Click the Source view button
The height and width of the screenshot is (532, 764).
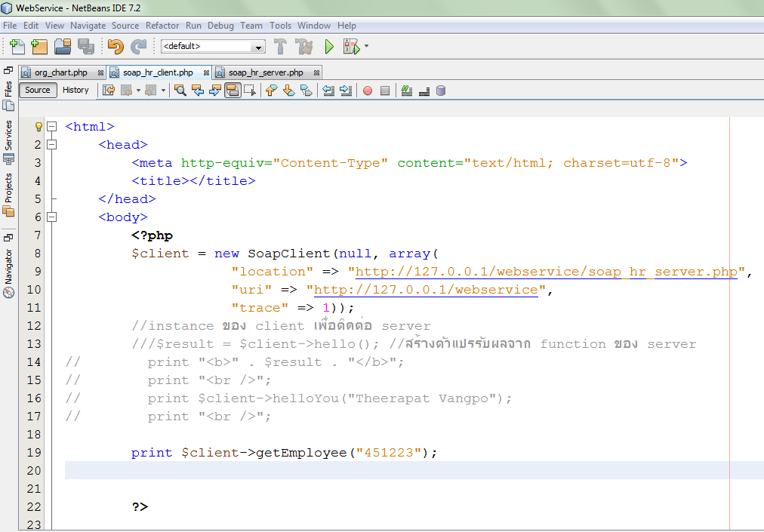(x=38, y=90)
